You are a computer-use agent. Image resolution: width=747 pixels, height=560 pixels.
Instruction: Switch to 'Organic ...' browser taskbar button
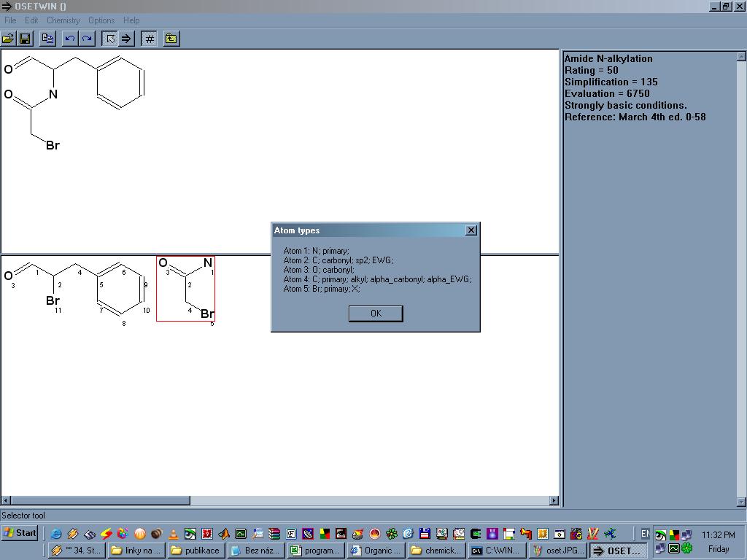point(376,551)
